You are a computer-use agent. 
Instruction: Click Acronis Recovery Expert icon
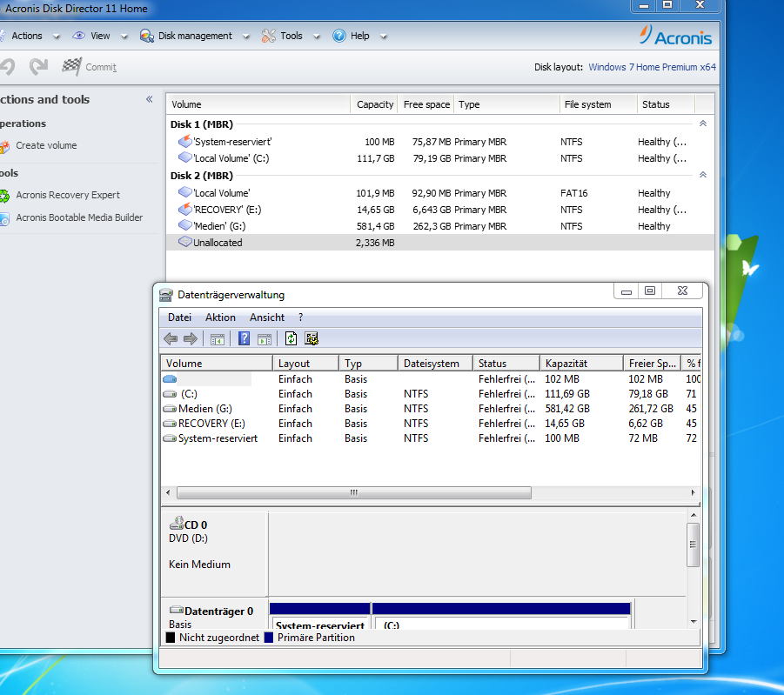4,196
